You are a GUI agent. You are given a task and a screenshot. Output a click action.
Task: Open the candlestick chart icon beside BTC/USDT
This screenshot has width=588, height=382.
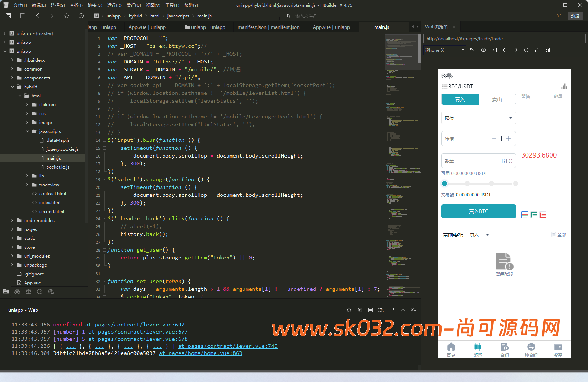[x=564, y=87]
